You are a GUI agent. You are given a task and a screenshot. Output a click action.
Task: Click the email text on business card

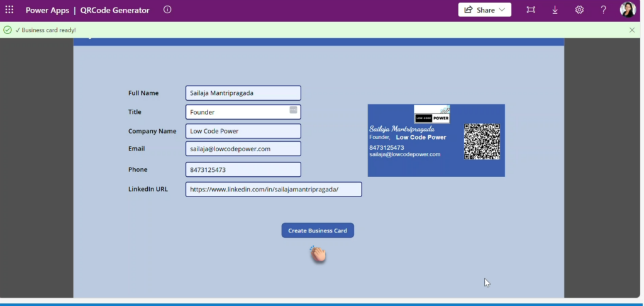(404, 155)
